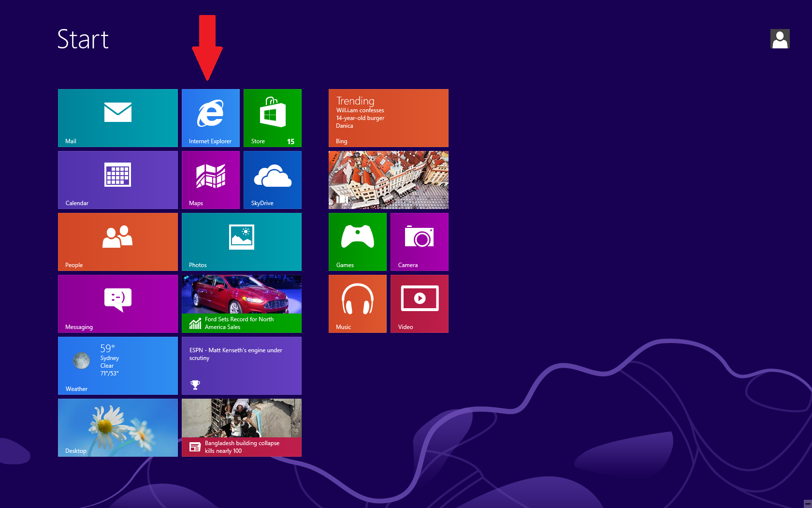
Task: Open the People tile
Action: pos(117,241)
